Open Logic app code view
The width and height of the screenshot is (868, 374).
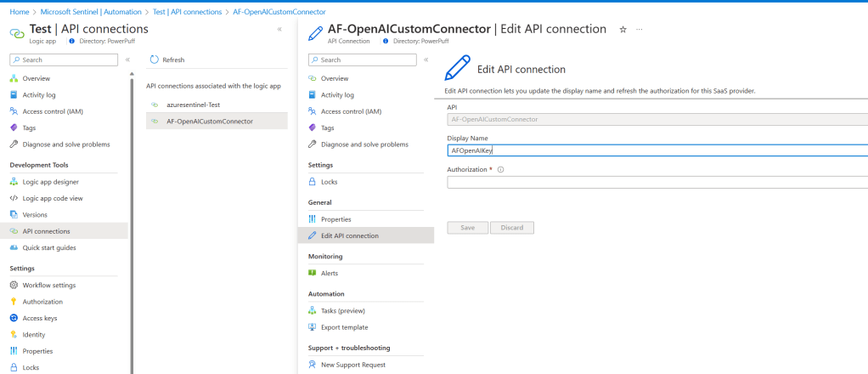[x=52, y=198]
